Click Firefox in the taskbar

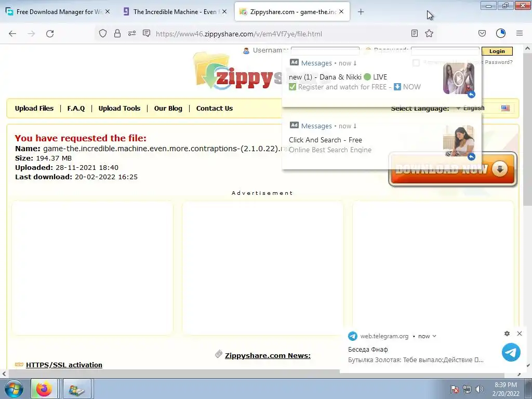click(44, 389)
